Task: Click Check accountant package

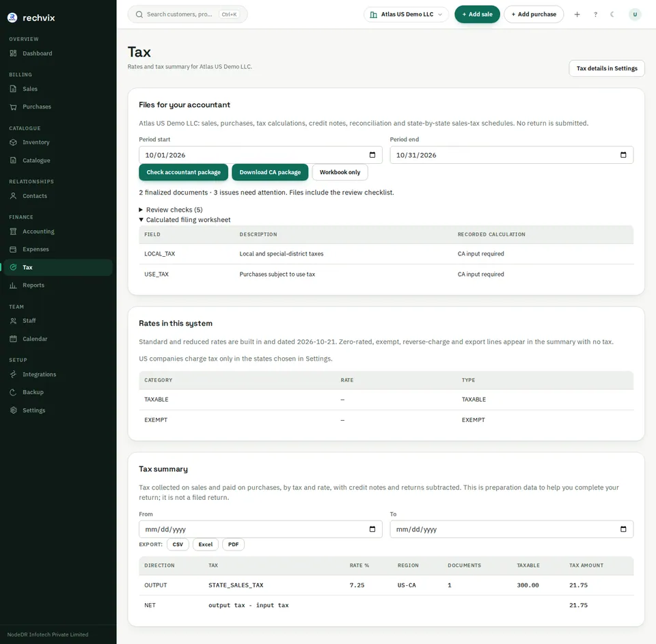Action: click(183, 172)
